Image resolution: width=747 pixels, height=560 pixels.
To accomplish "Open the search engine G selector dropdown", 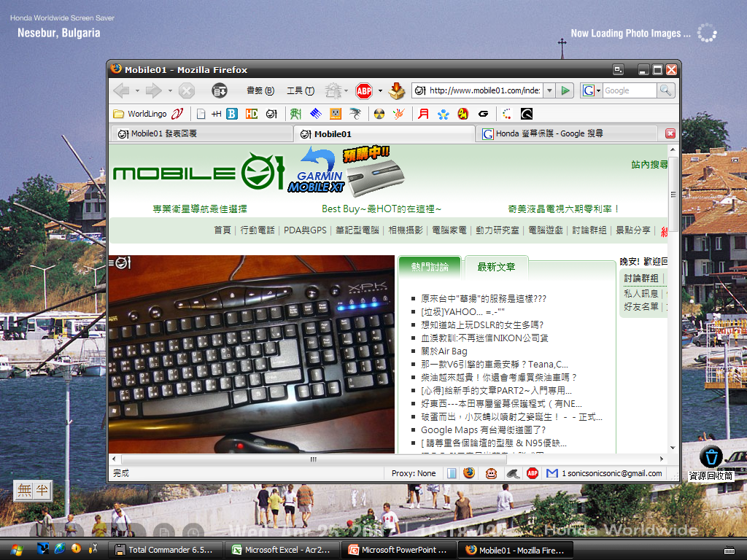I will (591, 90).
